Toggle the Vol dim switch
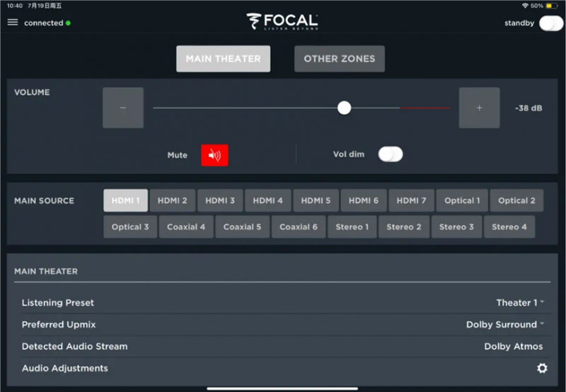Screen dimensions: 566x392 point(391,154)
